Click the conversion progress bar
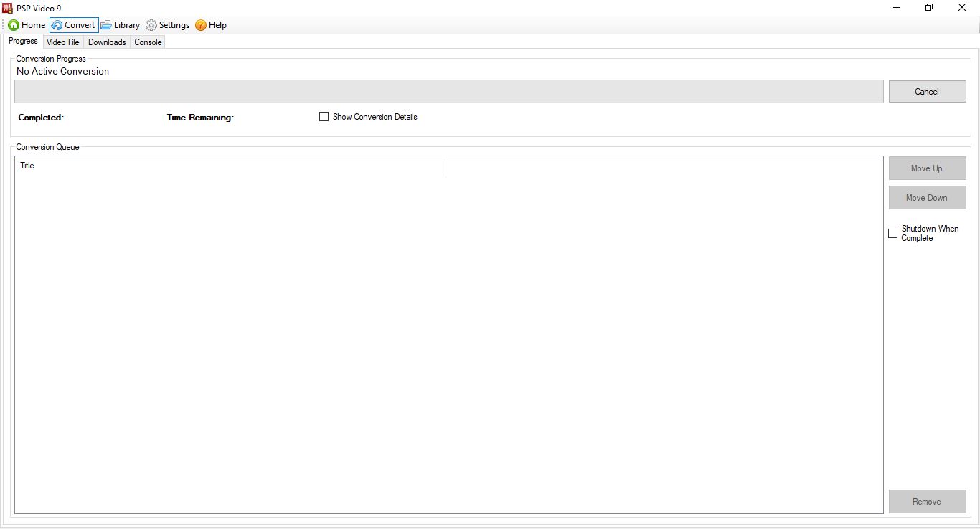Screen dimensions: 980x529 [x=449, y=92]
